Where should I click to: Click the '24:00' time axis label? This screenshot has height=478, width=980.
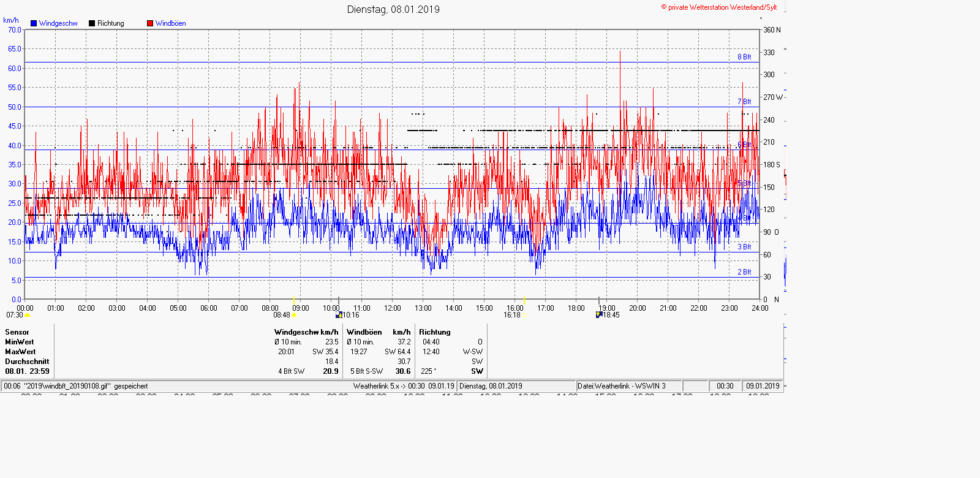pyautogui.click(x=760, y=308)
